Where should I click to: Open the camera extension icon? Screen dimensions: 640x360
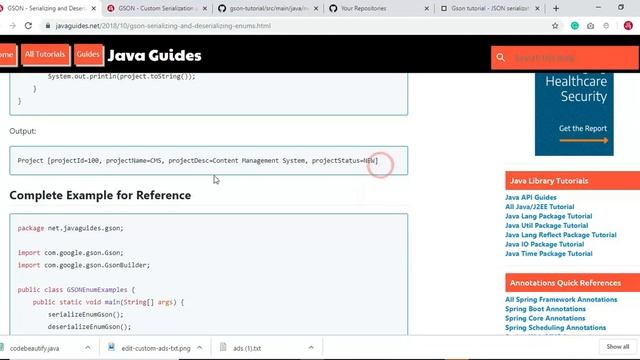point(590,26)
